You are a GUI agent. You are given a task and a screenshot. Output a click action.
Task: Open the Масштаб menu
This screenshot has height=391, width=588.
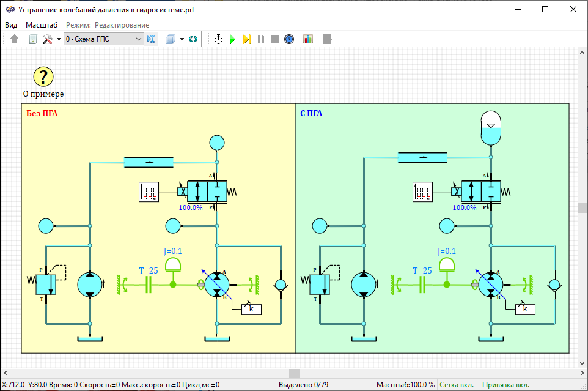point(42,25)
